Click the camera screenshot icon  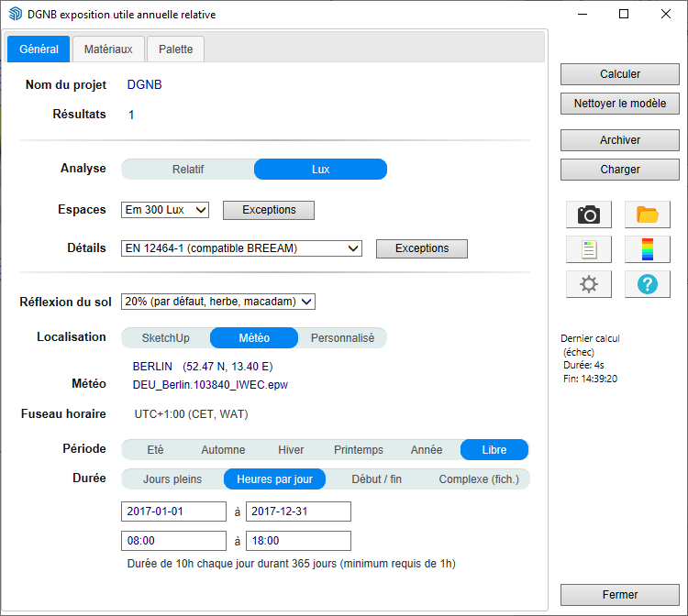coord(588,214)
